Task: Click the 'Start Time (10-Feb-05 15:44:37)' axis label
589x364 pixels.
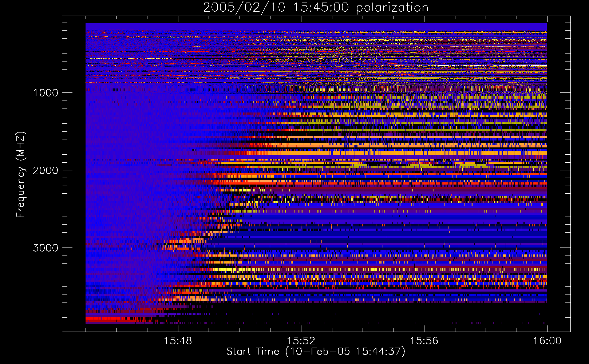Action: pyautogui.click(x=316, y=352)
